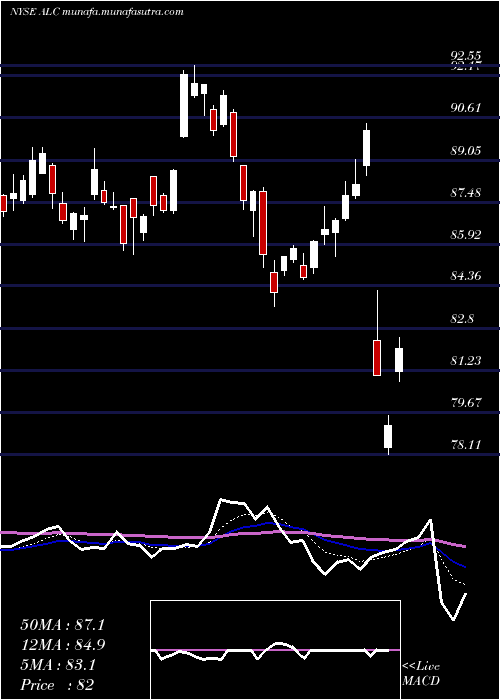The height and width of the screenshot is (700, 500).
Task: Click the <<Live MACD label
Action: pyautogui.click(x=421, y=673)
